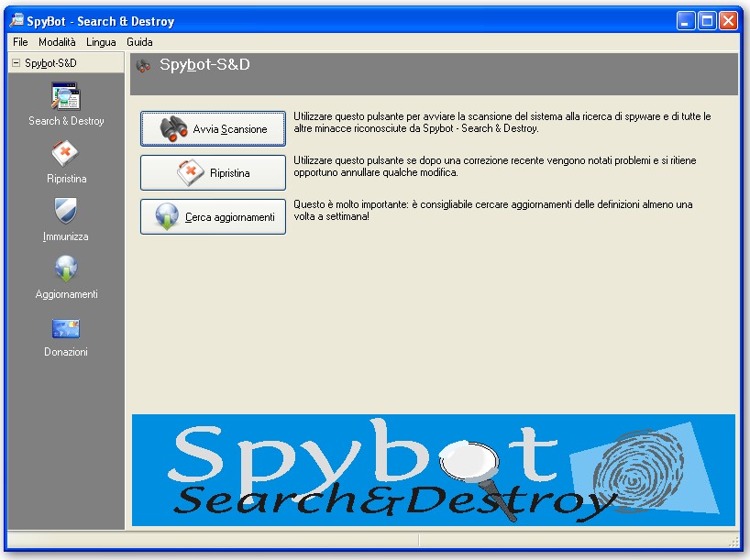Click the Spybot Search&Destroy banner image
The height and width of the screenshot is (560, 750).
pos(434,470)
